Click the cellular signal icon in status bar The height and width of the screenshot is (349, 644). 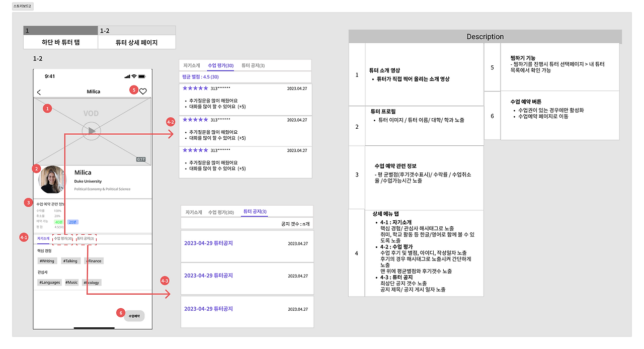[x=127, y=76]
